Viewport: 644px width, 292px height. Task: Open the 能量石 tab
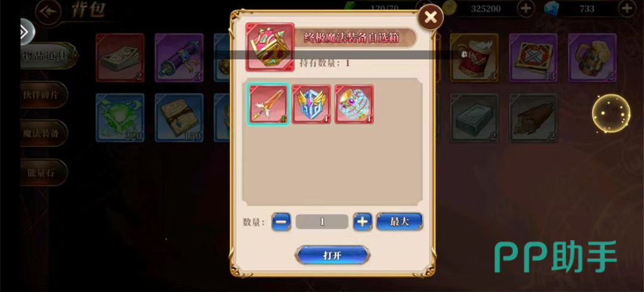[44, 173]
